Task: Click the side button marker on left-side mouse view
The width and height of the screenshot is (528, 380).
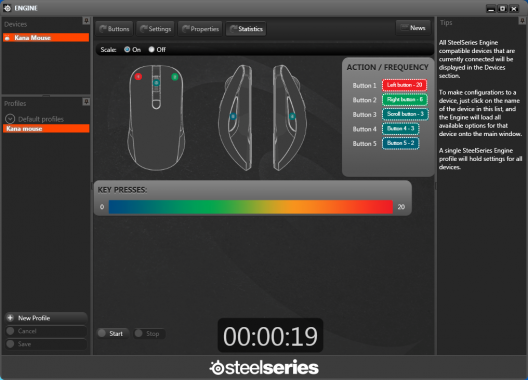Action: point(233,117)
